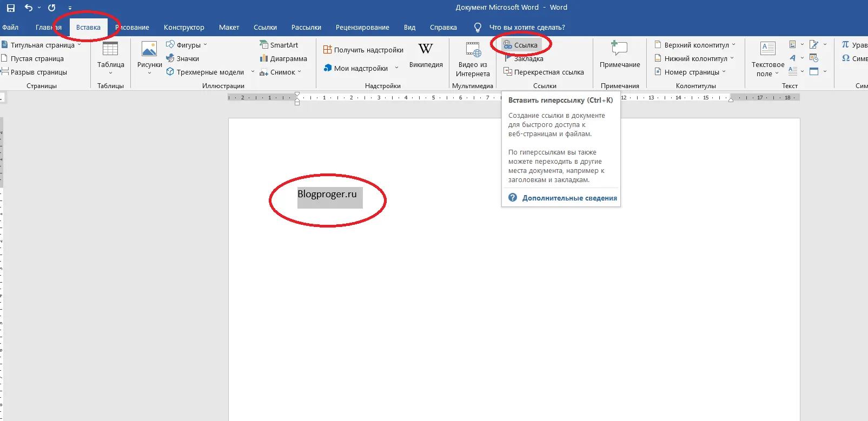
Task: Open the undo history dropdown arrow
Action: point(39,8)
